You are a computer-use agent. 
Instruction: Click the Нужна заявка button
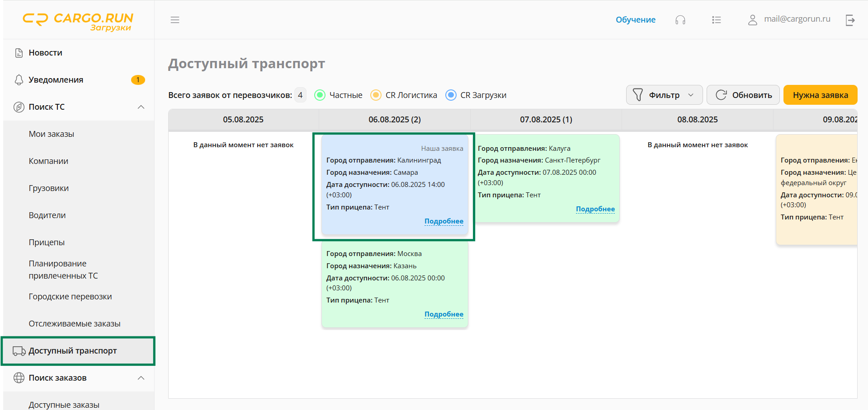[820, 95]
